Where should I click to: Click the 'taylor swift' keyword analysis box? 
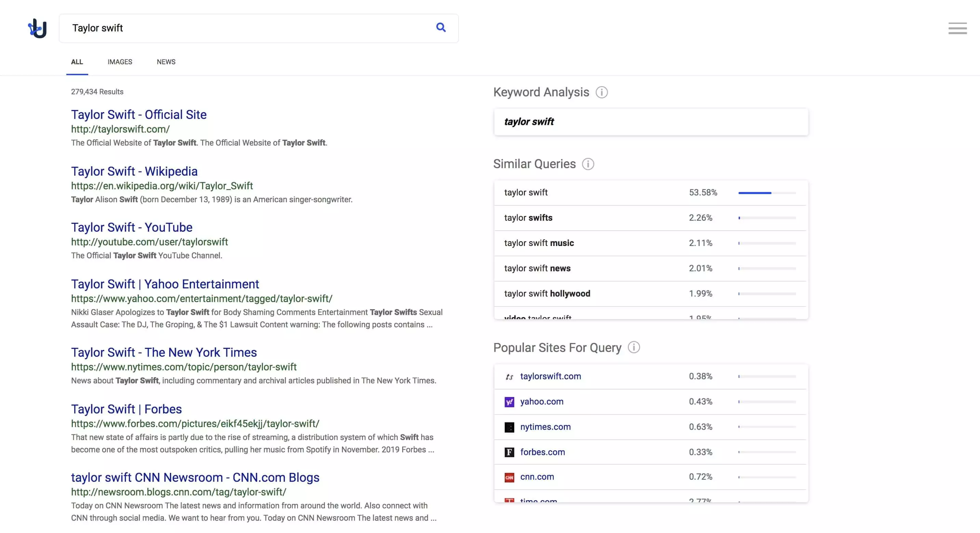tap(651, 122)
